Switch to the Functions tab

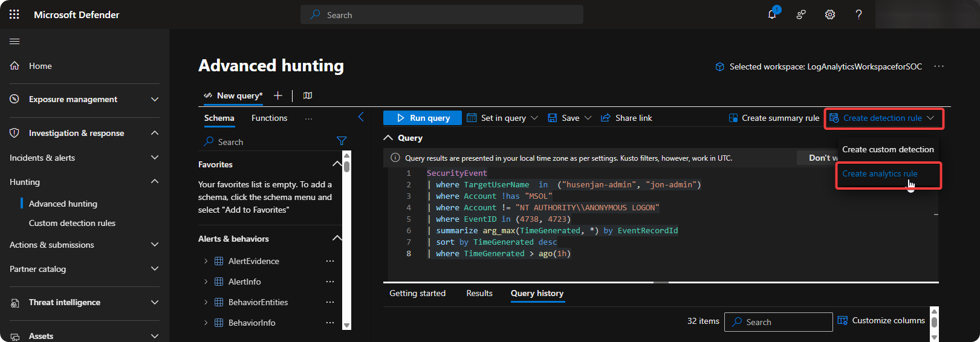[269, 118]
